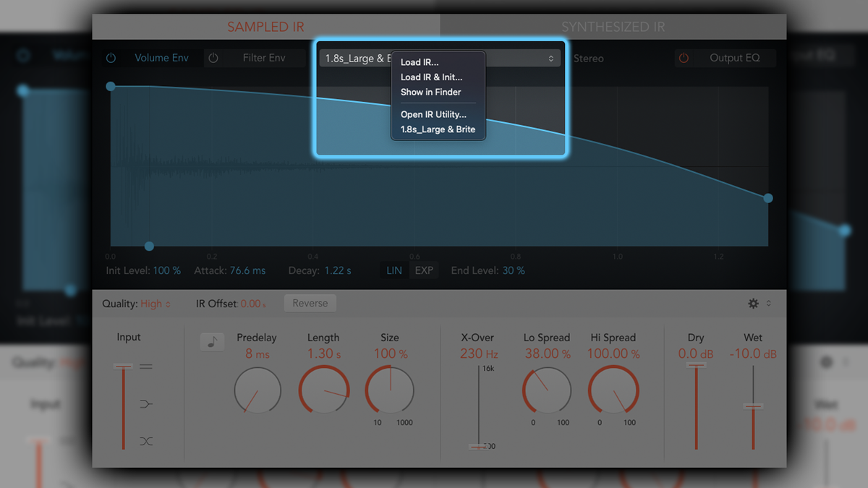Image resolution: width=868 pixels, height=488 pixels.
Task: Click the Size 100 % value
Action: click(x=390, y=354)
